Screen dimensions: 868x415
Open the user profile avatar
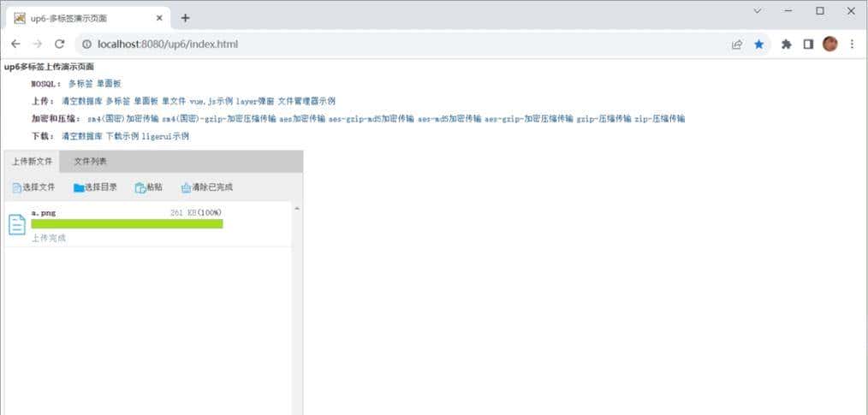click(x=829, y=44)
